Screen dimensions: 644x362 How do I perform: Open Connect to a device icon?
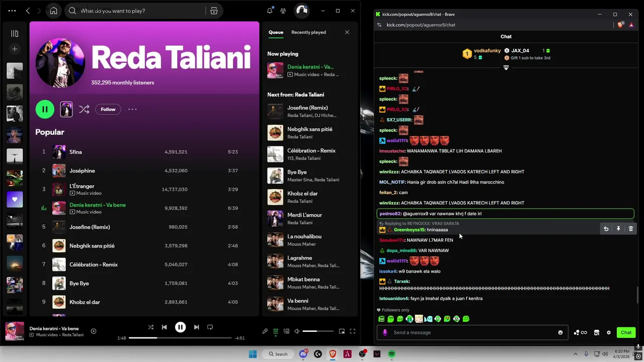coord(286,331)
